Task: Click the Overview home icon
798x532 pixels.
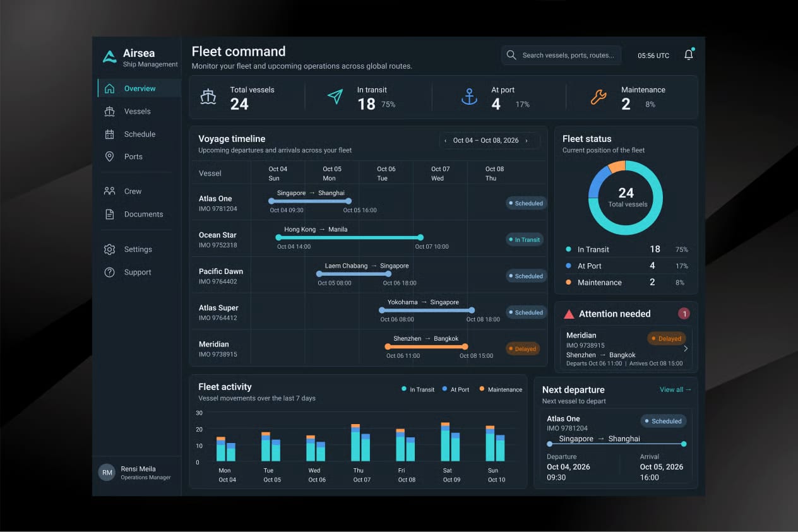Action: coord(110,88)
